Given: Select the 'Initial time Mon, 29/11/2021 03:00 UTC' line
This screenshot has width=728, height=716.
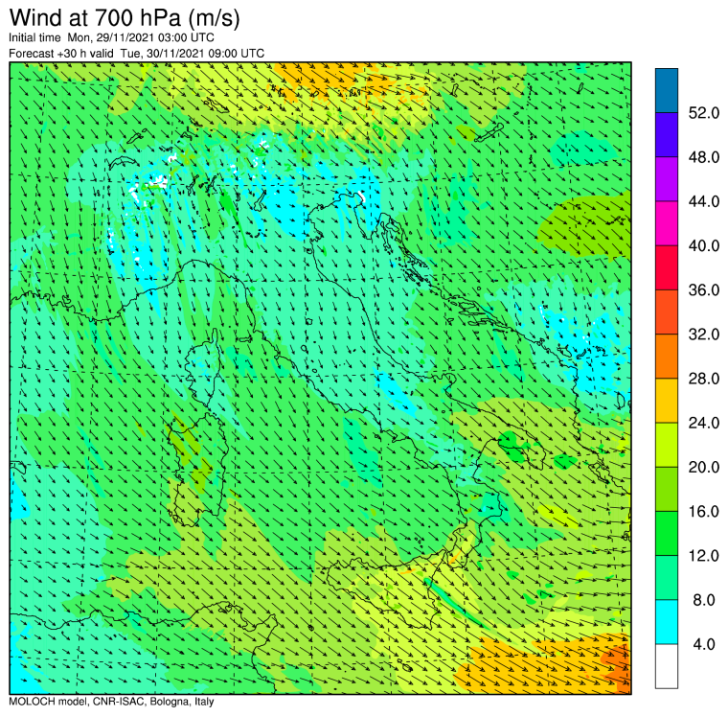Looking at the screenshot, I should [x=111, y=37].
